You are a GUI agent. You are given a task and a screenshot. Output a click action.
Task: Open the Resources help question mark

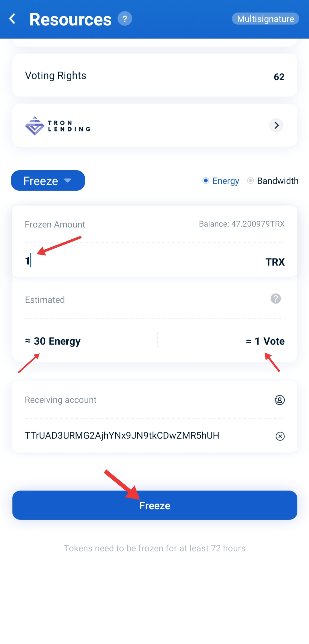coord(125,19)
